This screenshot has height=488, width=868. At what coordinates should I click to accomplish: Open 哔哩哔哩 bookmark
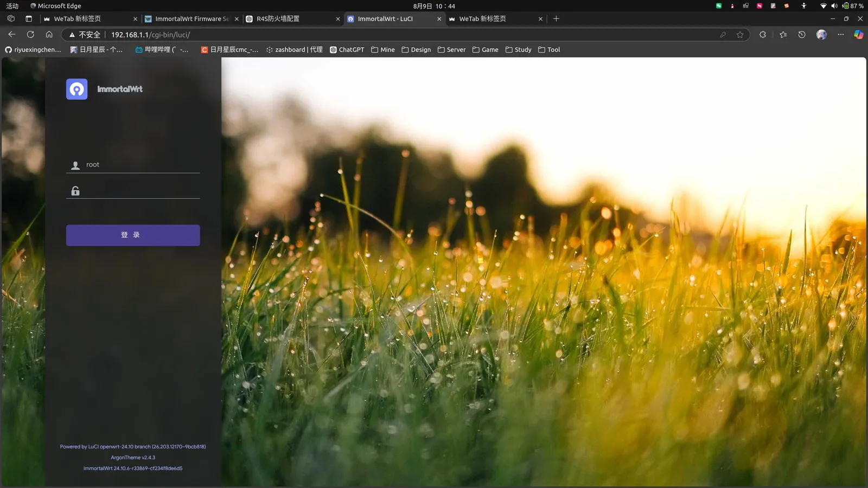(x=162, y=50)
